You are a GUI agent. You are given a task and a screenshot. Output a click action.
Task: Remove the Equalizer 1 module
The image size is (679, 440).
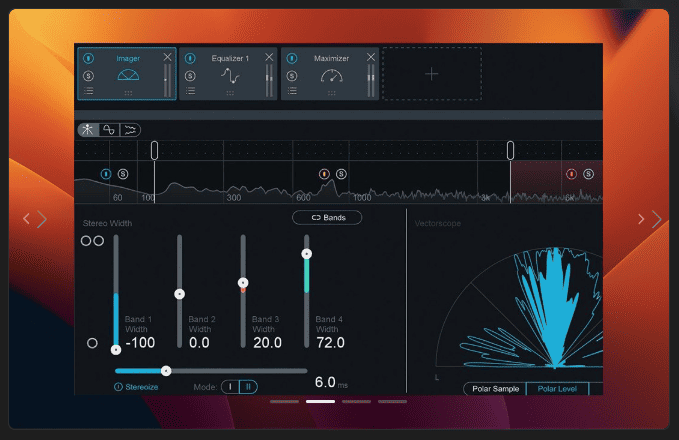coord(269,57)
